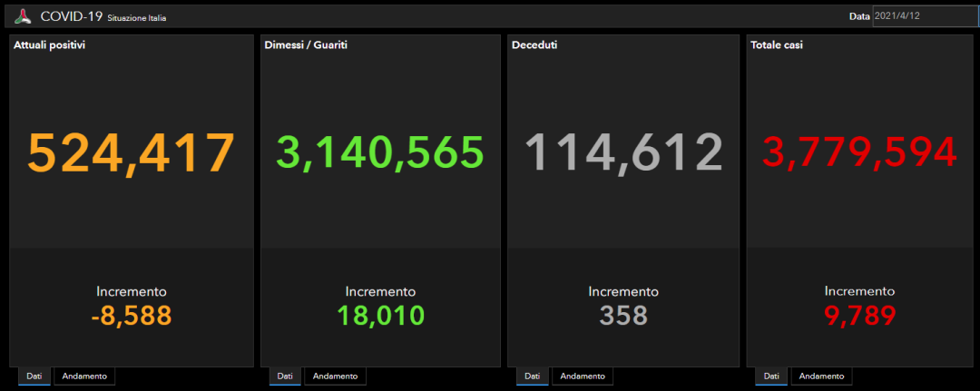Viewport: 980px width, 391px height.
Task: Click the Dimessi / Guariti panel heading
Action: (307, 45)
